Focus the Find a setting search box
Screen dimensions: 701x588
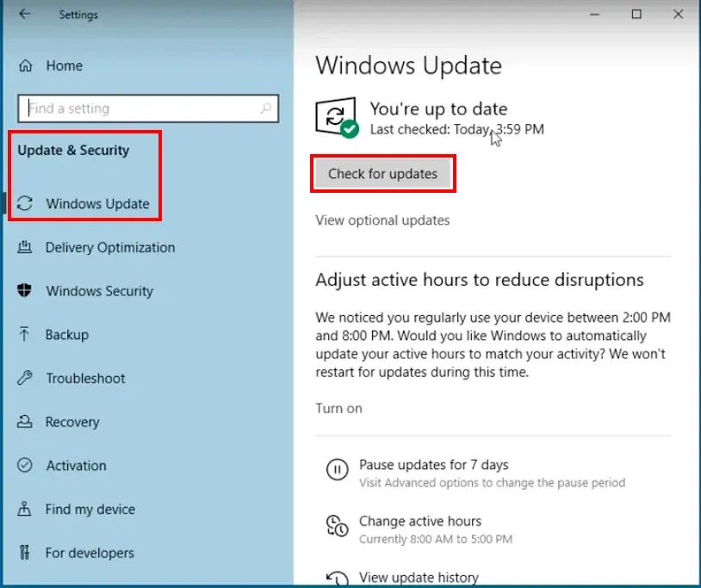(148, 108)
